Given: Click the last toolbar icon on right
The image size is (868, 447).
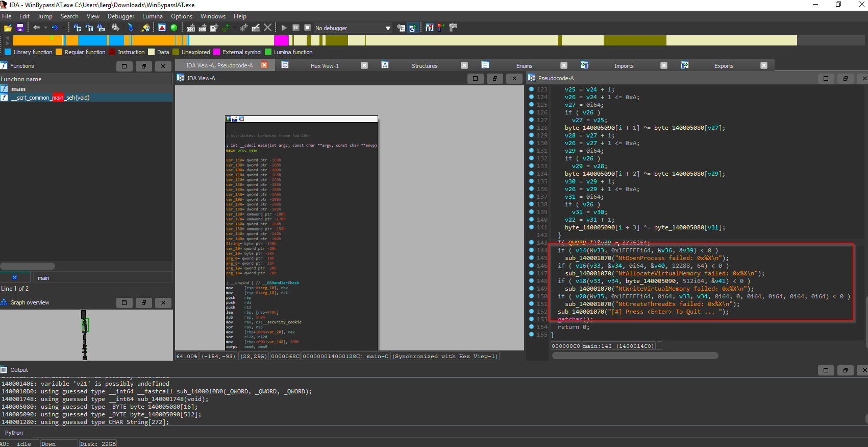Looking at the screenshot, I should click(453, 28).
